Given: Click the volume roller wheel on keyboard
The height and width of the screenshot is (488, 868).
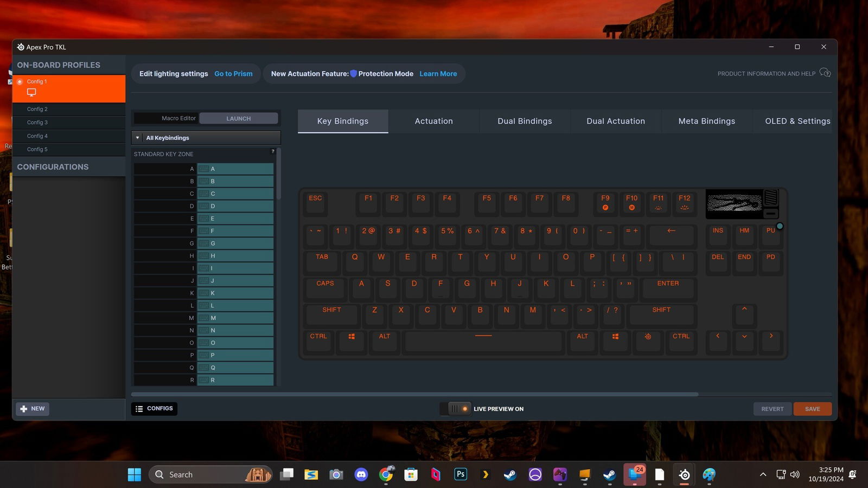Looking at the screenshot, I should (771, 197).
